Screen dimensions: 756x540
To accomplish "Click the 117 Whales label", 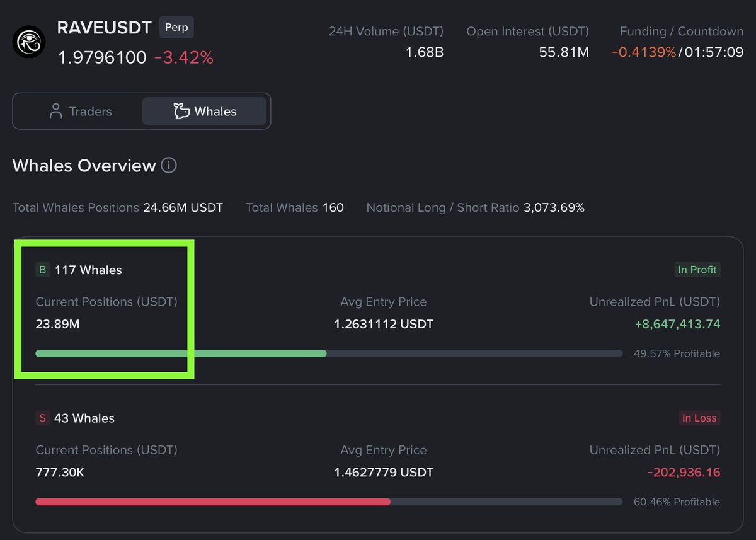I will pos(88,270).
